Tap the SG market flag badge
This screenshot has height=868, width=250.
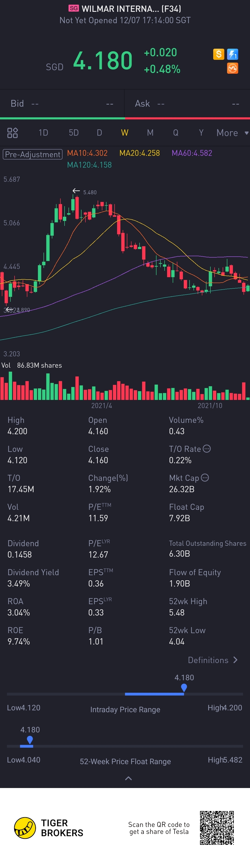tap(74, 8)
